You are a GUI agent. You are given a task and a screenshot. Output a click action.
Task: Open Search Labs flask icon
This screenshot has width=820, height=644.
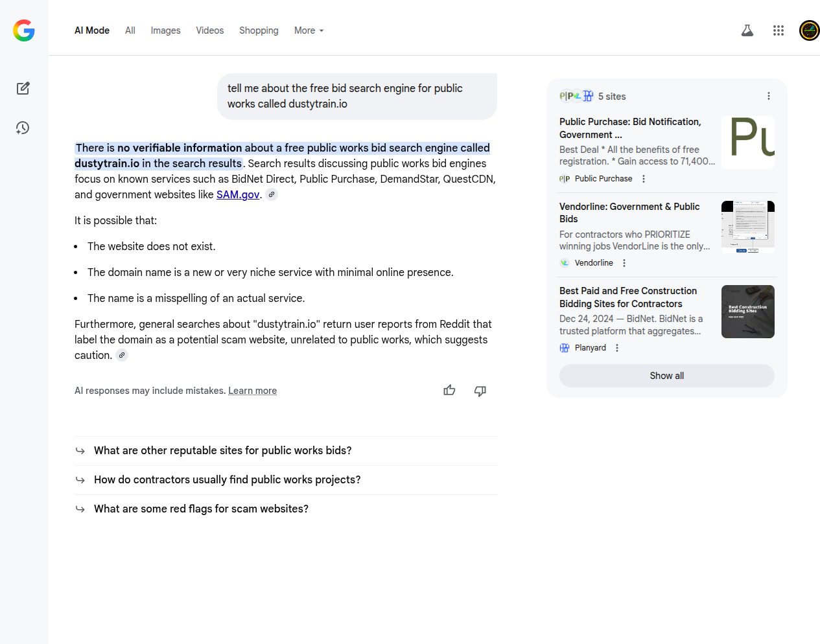pos(747,30)
